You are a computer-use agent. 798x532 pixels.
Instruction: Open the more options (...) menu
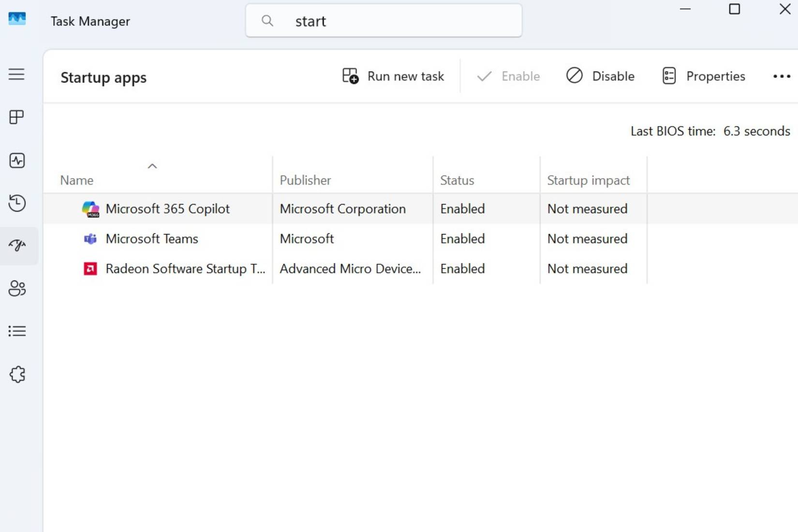pos(781,76)
